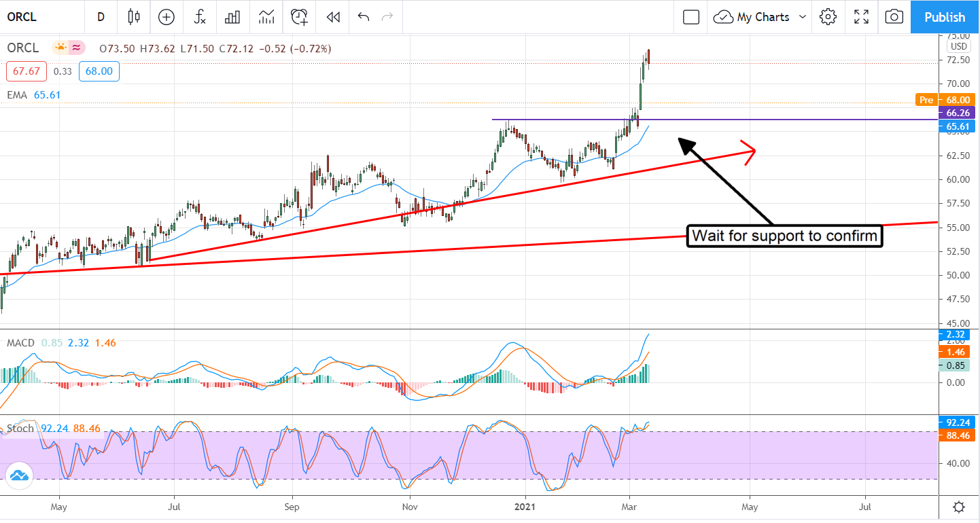Click the cloud save icon beside My Charts
Viewport: 980px width, 523px height.
[723, 17]
